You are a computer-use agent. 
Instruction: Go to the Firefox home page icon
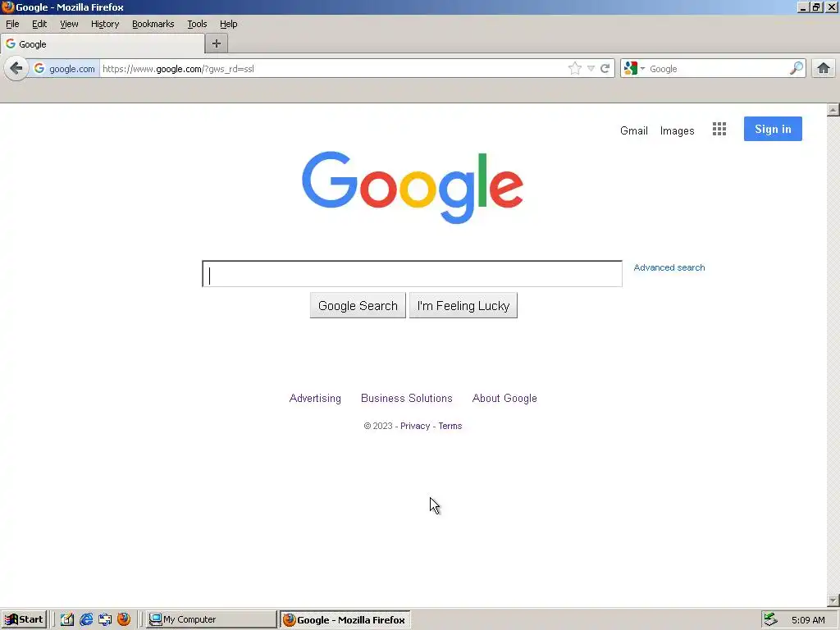(x=824, y=69)
